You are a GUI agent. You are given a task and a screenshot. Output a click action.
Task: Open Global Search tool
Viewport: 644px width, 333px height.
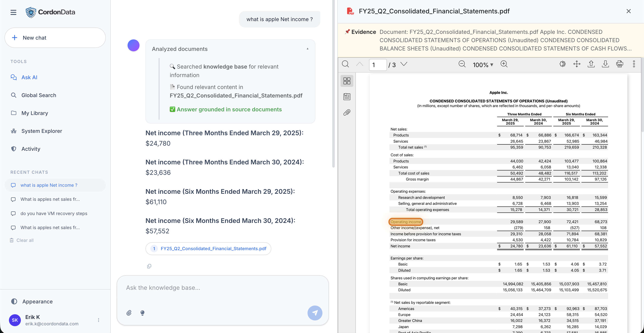coord(39,95)
